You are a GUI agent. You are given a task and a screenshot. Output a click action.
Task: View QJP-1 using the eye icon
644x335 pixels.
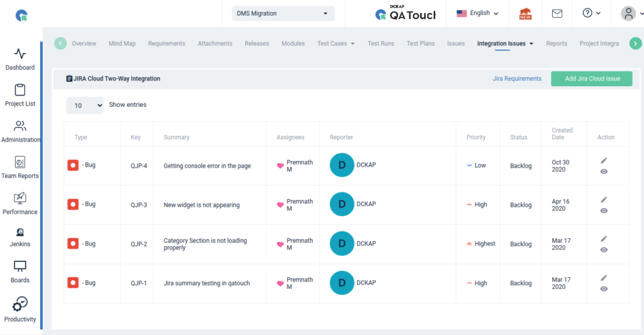click(604, 288)
